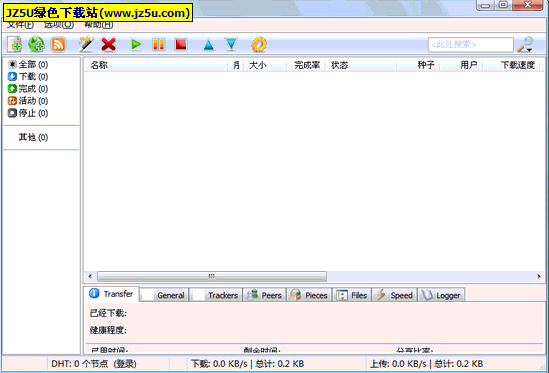Pause torrent with orange pause icon
549x373 pixels.
(159, 44)
